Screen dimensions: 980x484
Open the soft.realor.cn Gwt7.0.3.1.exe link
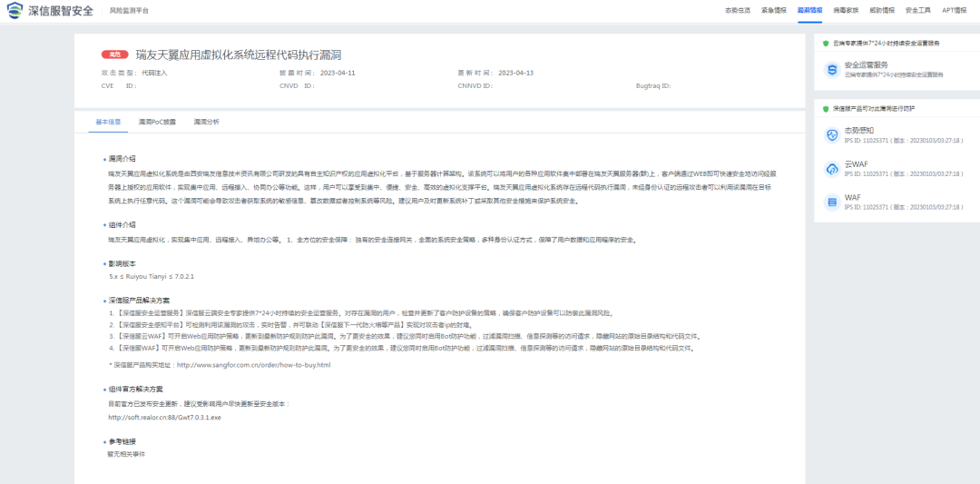click(x=164, y=417)
